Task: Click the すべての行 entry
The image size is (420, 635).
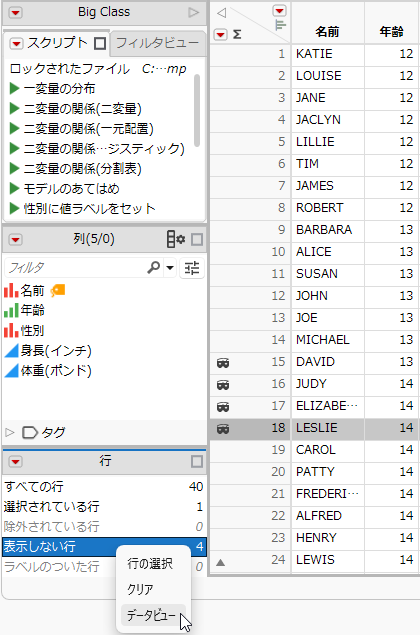Action: (x=104, y=486)
